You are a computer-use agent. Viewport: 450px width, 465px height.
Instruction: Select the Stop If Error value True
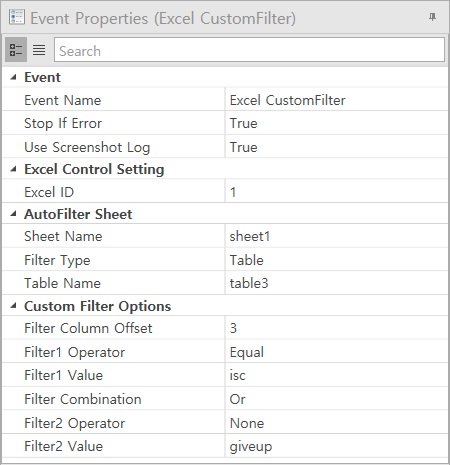pos(336,123)
